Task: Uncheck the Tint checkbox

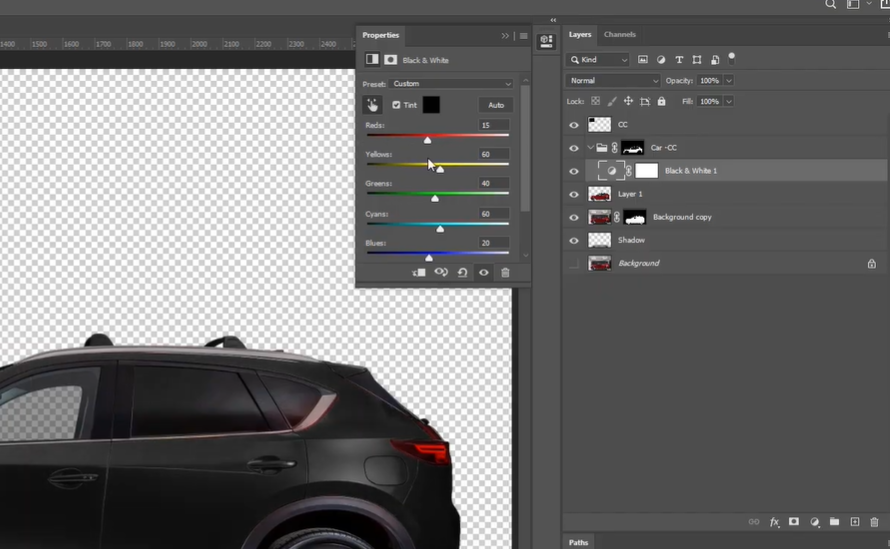Action: point(396,105)
